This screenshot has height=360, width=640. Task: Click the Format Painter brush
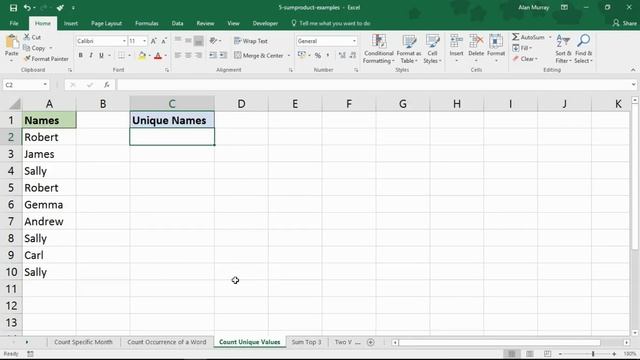tap(46, 59)
